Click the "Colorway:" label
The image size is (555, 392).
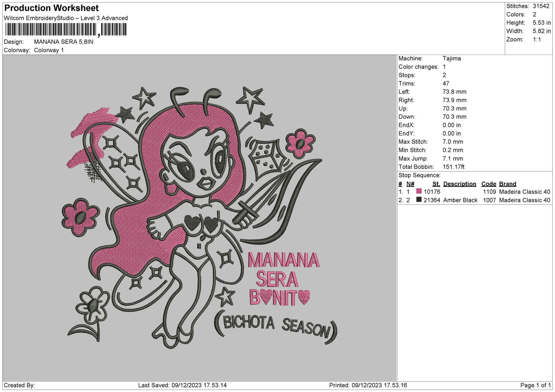(x=17, y=50)
